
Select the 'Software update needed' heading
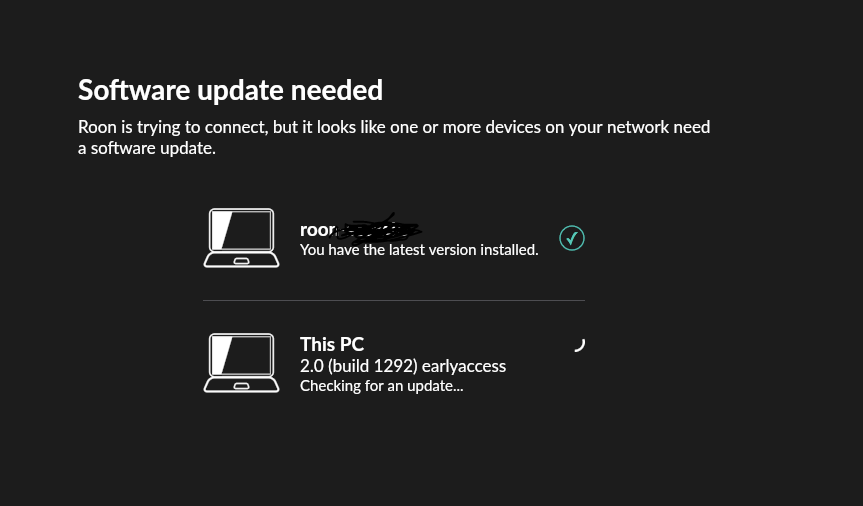pyautogui.click(x=230, y=90)
